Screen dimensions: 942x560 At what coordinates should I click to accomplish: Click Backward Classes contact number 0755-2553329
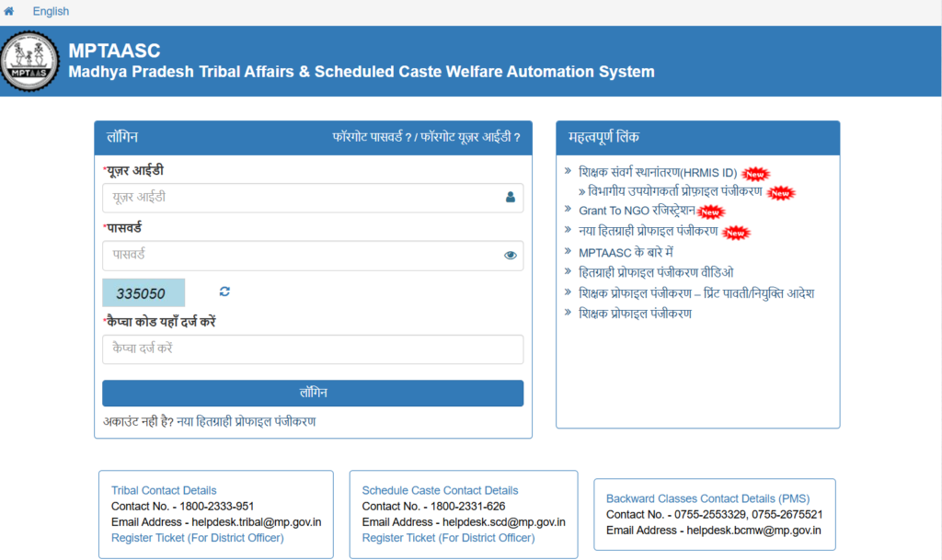pos(710,514)
